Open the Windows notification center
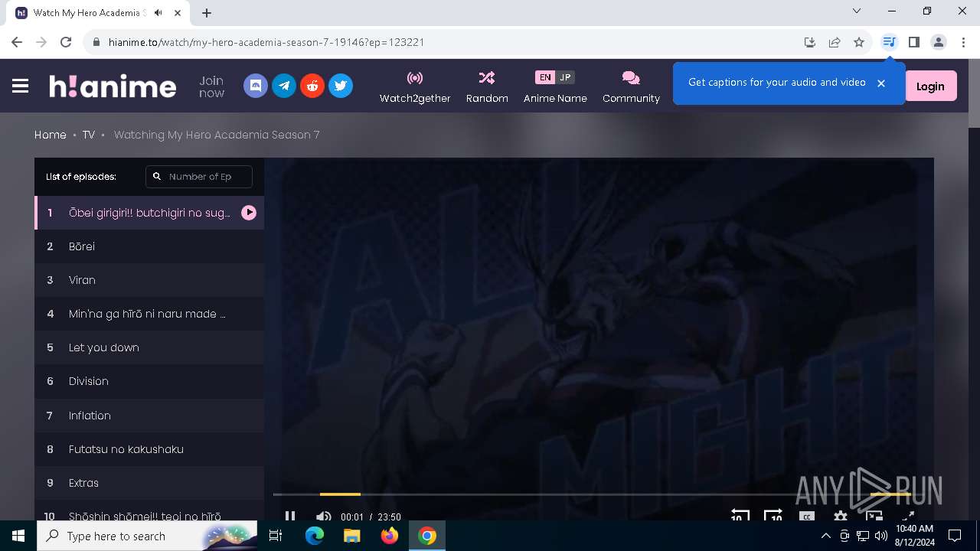Image resolution: width=980 pixels, height=551 pixels. pos(955,536)
